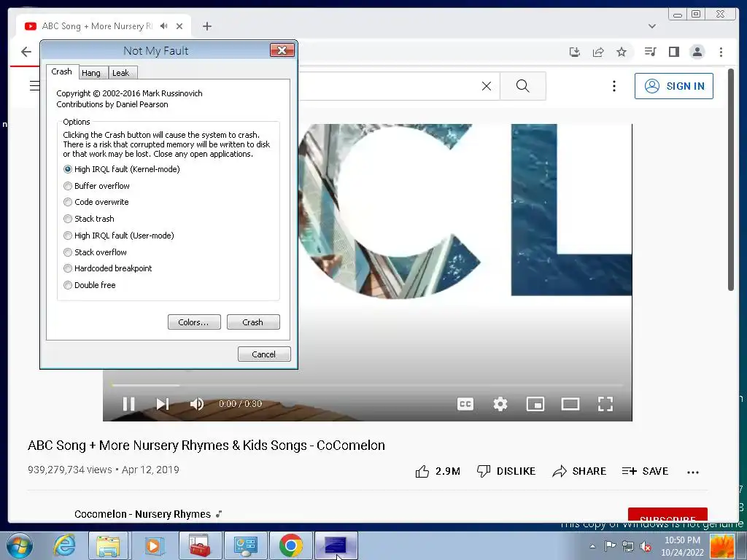This screenshot has height=560, width=747.
Task: Click the taskbar clock showing 10:50 PM
Action: click(x=682, y=546)
